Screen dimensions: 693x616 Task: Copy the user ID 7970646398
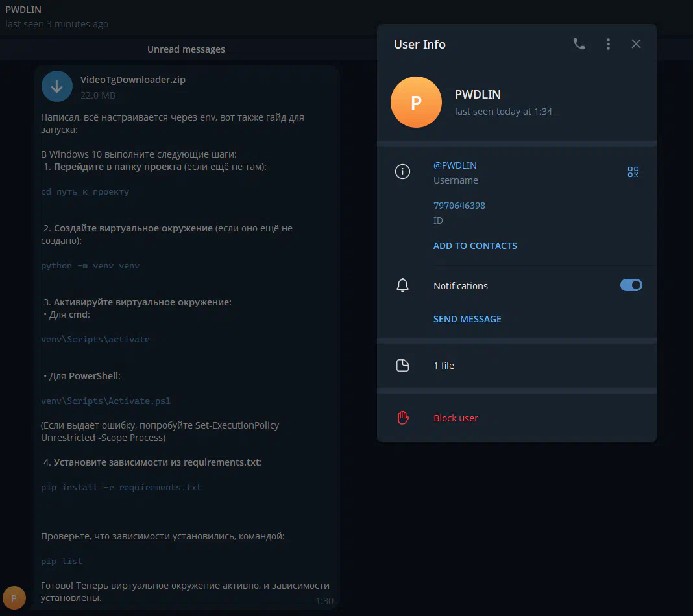click(459, 206)
